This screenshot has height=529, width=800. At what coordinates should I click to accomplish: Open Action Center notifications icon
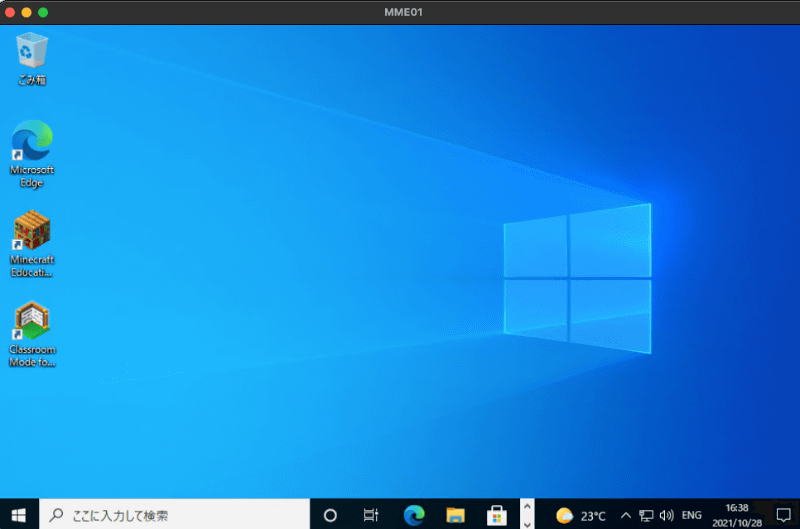[783, 515]
